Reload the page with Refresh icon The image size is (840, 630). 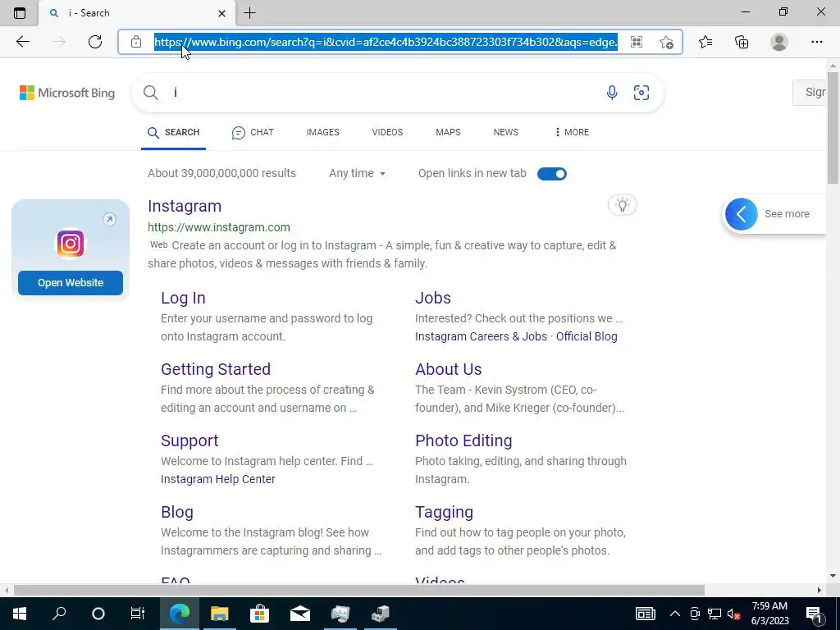(95, 42)
